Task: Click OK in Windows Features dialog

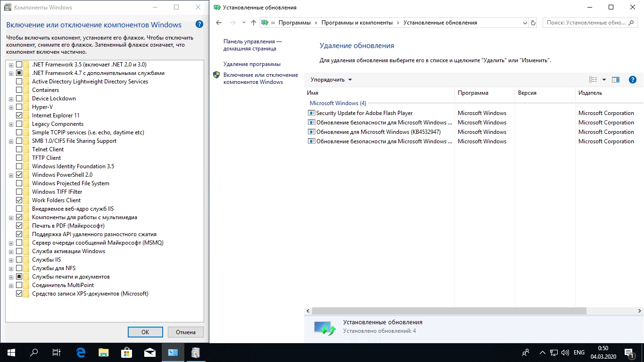Action: [x=145, y=332]
